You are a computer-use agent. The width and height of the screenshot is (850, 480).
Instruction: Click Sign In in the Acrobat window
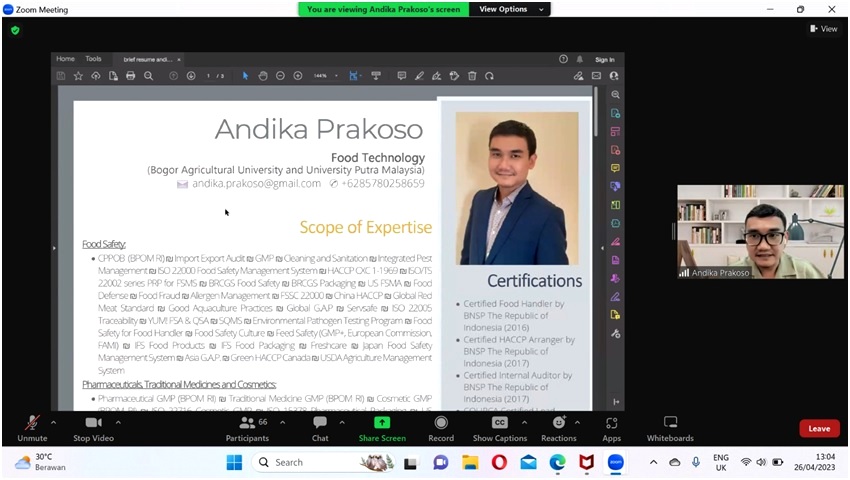[x=605, y=60]
